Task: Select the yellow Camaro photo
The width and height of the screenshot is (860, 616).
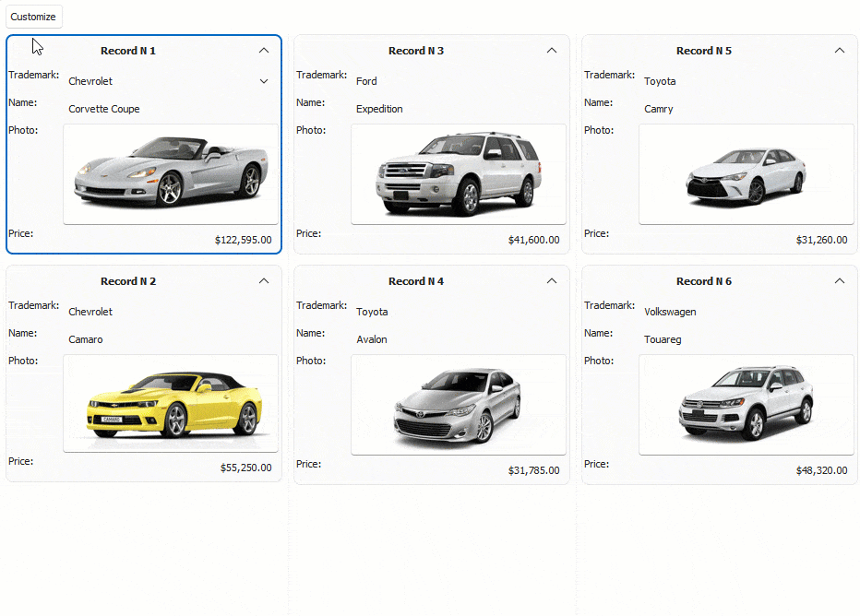Action: 171,403
